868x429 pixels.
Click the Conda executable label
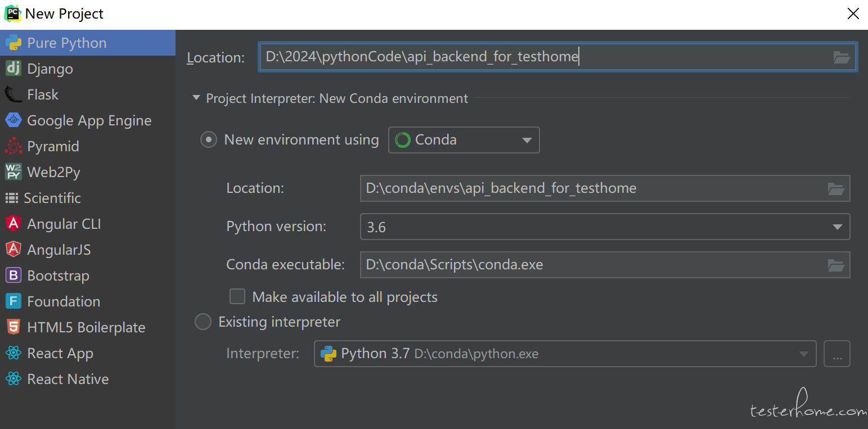(x=286, y=264)
